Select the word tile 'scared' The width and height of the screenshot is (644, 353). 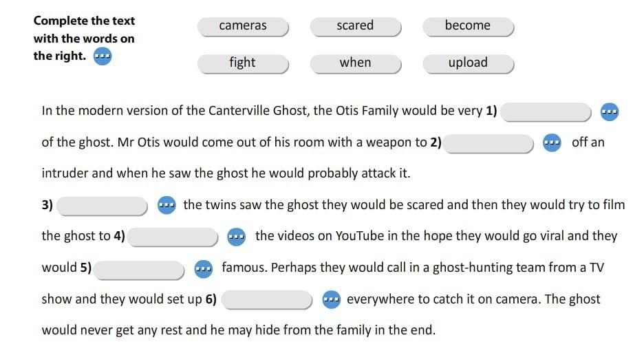pos(355,26)
